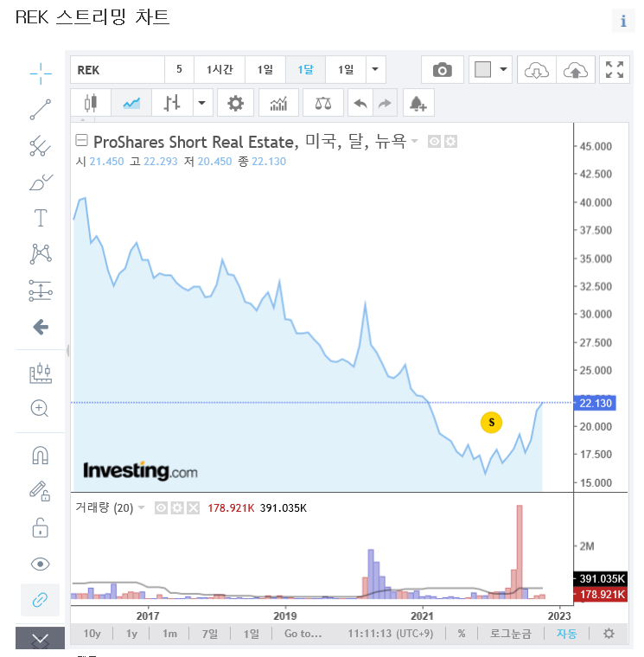
Task: Select the XABCD pattern tool
Action: [41, 254]
